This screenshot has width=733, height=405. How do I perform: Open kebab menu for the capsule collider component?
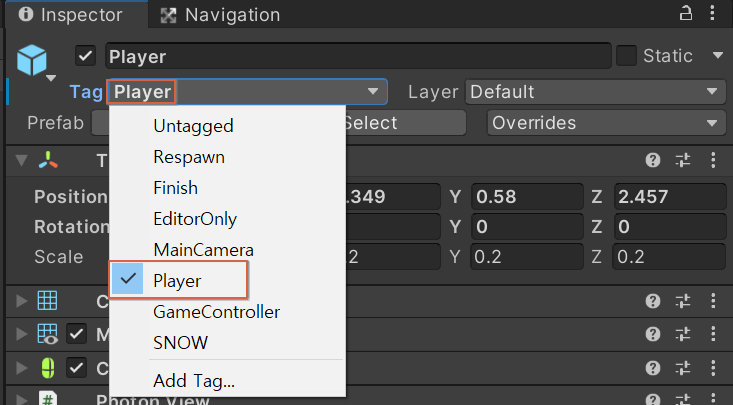click(x=713, y=368)
